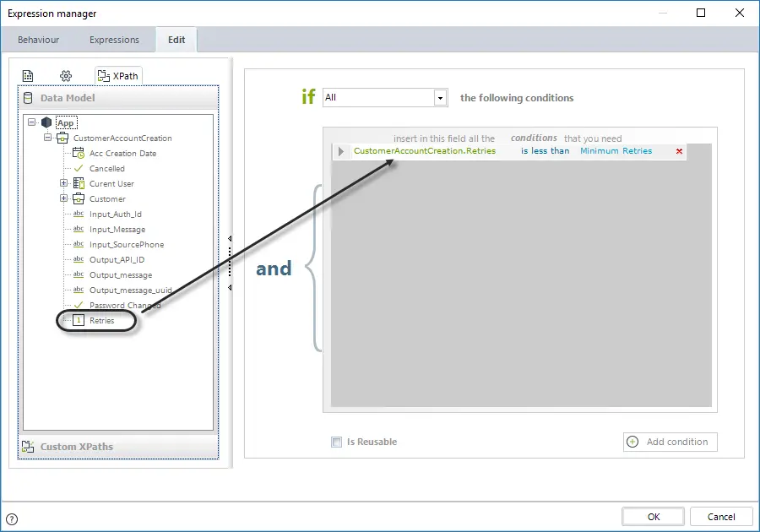Screen dimensions: 760x532
Task: Expand the condition row triangle
Action: click(341, 151)
